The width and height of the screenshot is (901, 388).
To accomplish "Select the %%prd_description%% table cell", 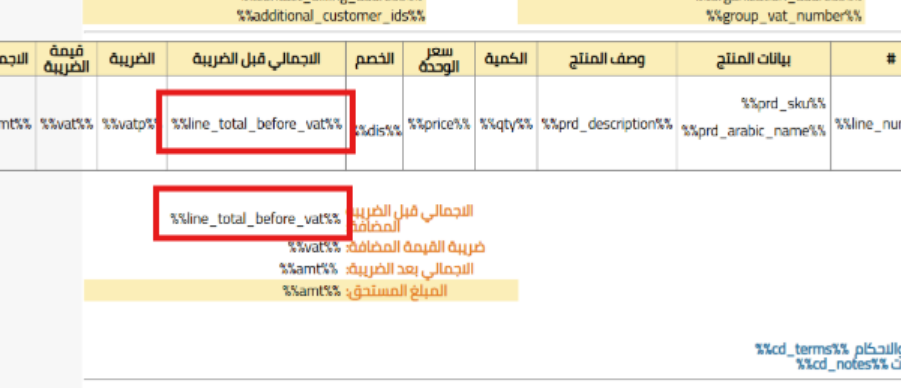I will (607, 124).
